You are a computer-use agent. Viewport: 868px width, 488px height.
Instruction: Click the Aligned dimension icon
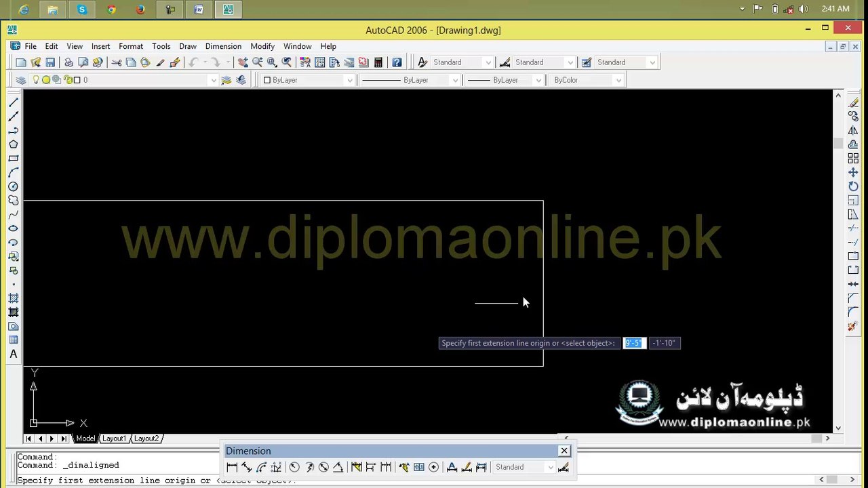(247, 467)
